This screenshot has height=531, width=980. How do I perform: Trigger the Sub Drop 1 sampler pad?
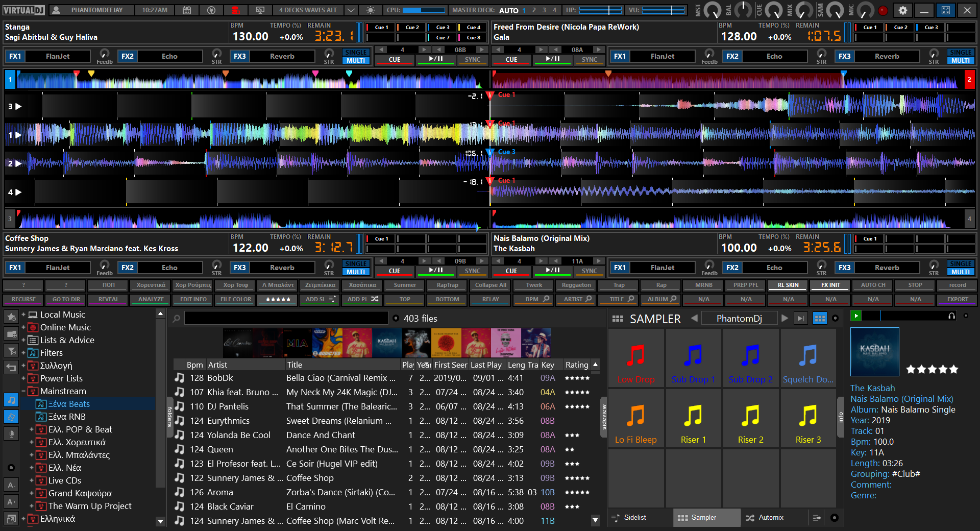693,358
